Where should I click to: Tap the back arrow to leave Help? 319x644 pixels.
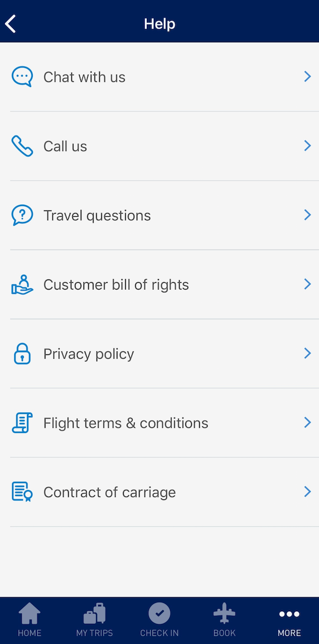tap(10, 23)
